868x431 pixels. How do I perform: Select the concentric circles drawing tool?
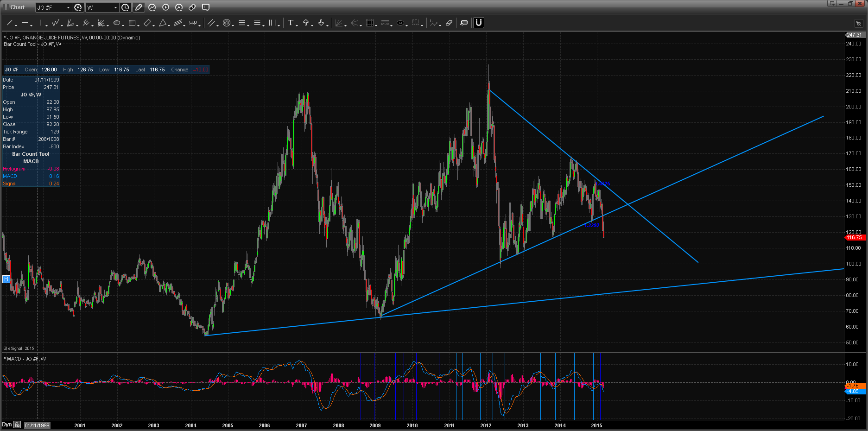[x=227, y=23]
